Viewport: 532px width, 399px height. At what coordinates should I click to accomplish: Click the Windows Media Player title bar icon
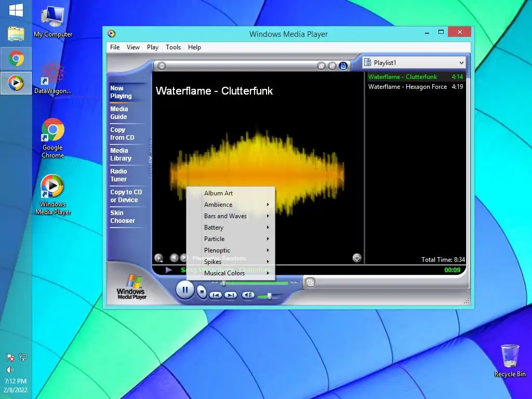[x=111, y=34]
